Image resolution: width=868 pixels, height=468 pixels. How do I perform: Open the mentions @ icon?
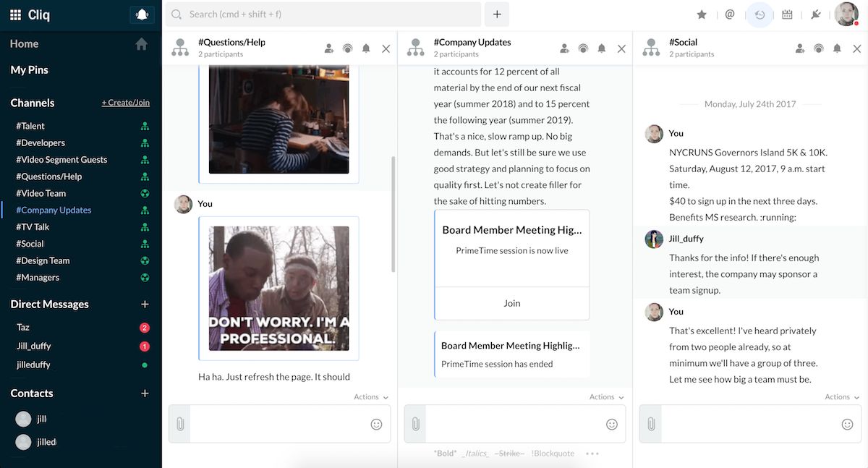click(730, 14)
